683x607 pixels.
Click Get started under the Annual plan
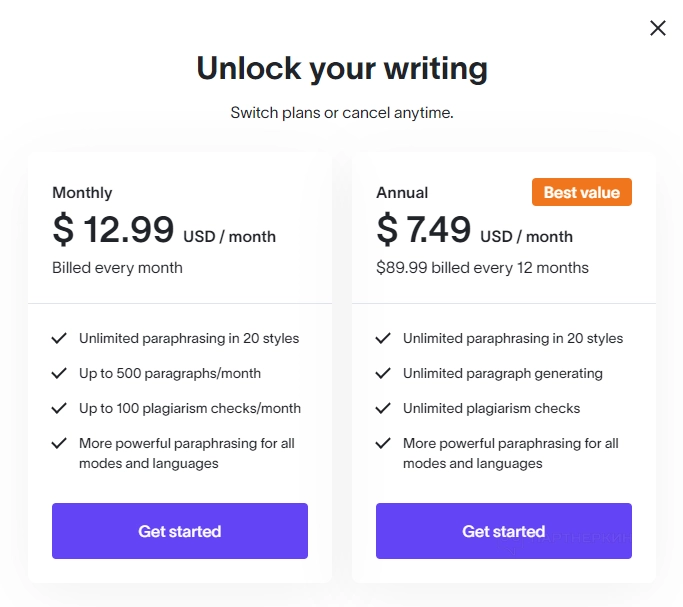504,531
